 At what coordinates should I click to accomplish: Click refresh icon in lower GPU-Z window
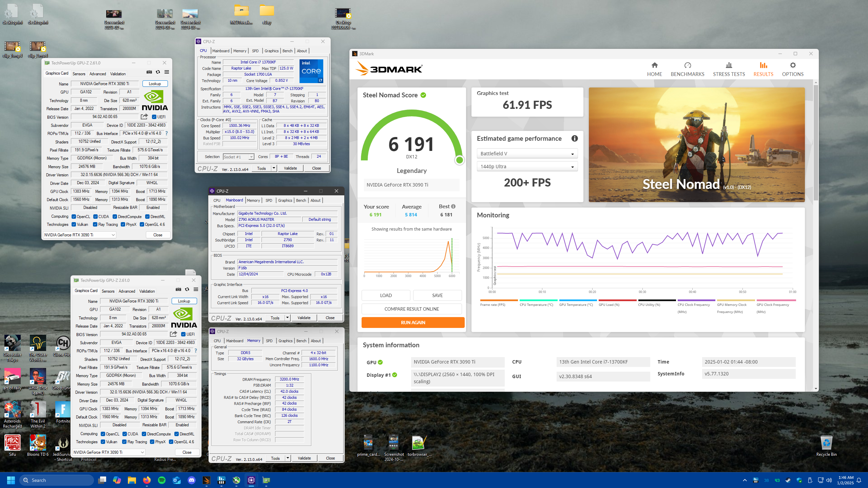187,289
